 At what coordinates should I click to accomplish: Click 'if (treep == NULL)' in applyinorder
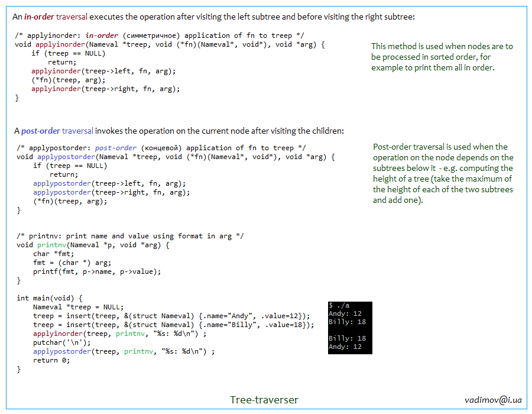pyautogui.click(x=68, y=53)
